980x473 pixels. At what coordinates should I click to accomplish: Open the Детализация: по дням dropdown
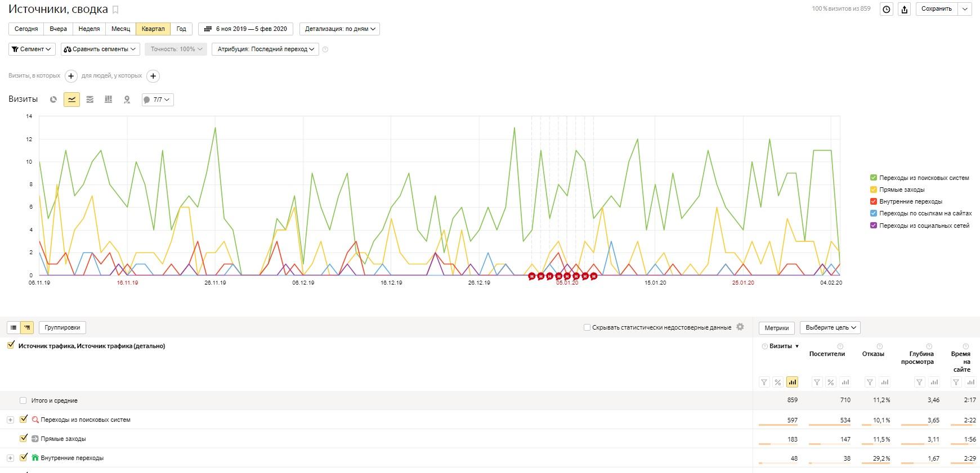(x=339, y=29)
